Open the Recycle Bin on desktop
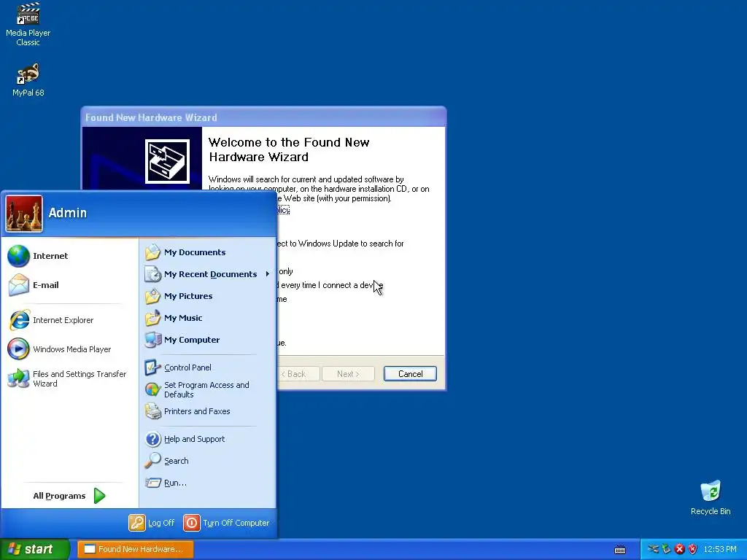This screenshot has width=747, height=560. coord(711,497)
